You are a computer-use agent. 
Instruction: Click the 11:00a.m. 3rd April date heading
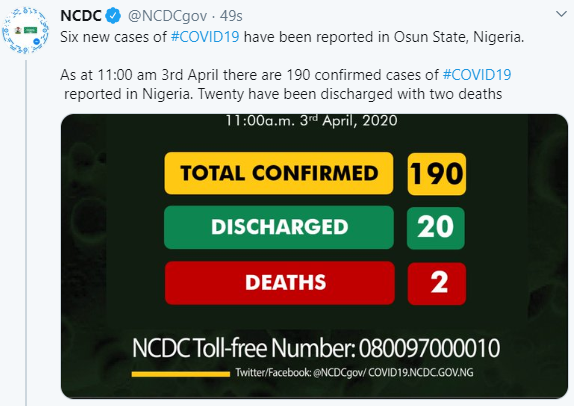click(x=312, y=120)
